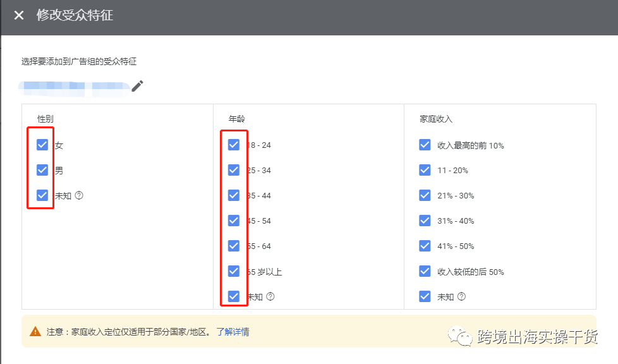Uncheck the 18-24 age range
This screenshot has width=618, height=364.
click(x=234, y=145)
